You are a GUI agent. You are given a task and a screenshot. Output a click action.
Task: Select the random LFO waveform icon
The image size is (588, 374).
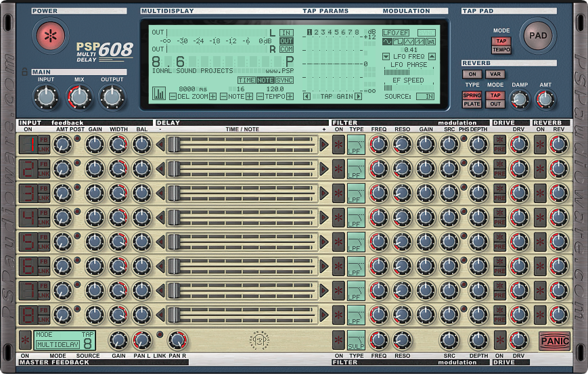[430, 42]
